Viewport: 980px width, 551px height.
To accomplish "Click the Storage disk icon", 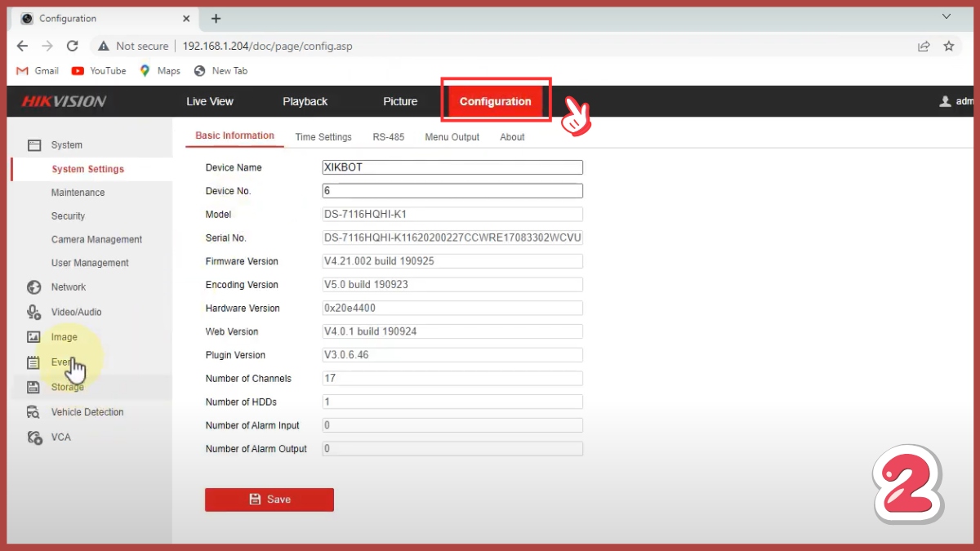I will point(33,387).
